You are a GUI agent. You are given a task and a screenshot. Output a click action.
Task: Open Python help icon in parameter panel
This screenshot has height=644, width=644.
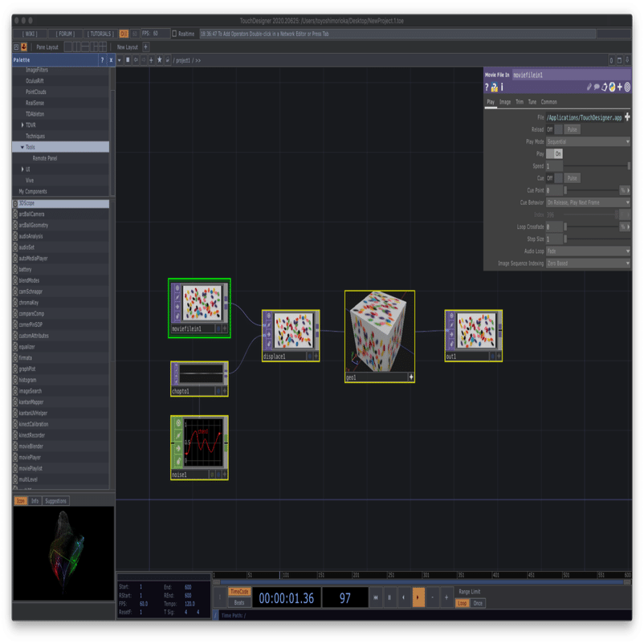point(495,87)
